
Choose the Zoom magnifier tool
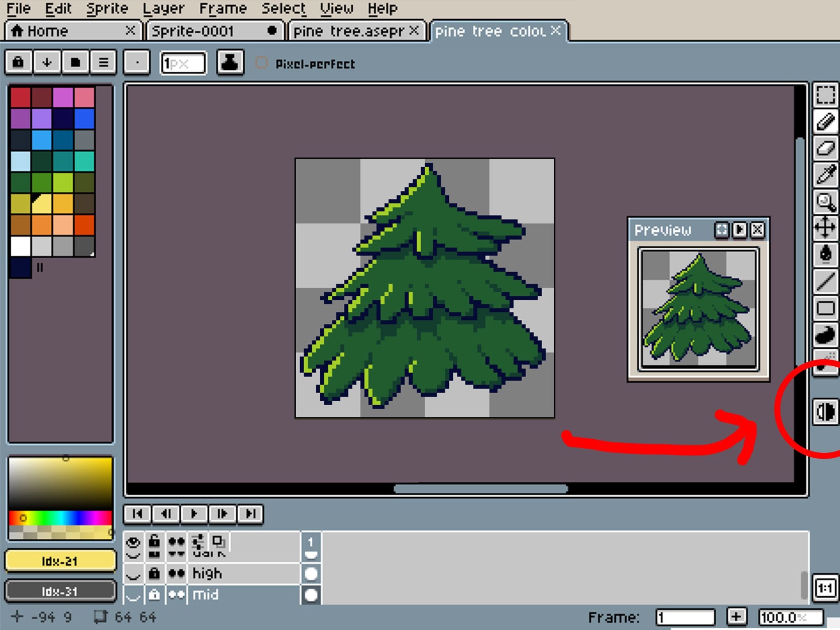tap(825, 202)
